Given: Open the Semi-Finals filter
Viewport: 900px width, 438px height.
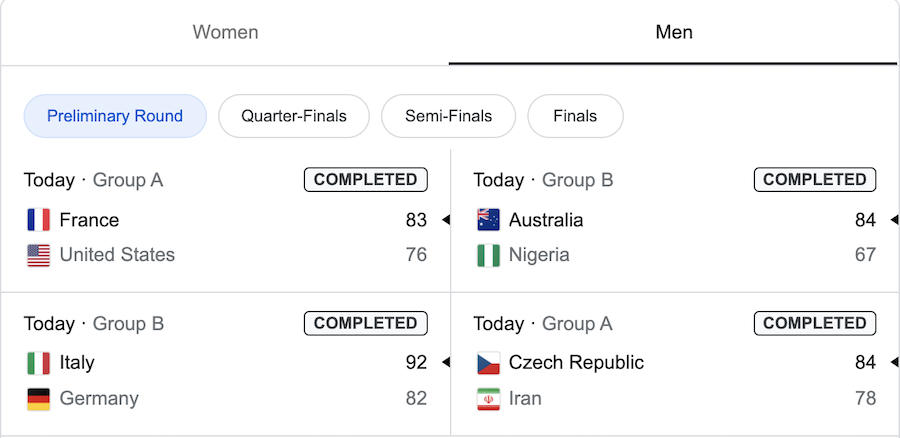Looking at the screenshot, I should (x=448, y=116).
